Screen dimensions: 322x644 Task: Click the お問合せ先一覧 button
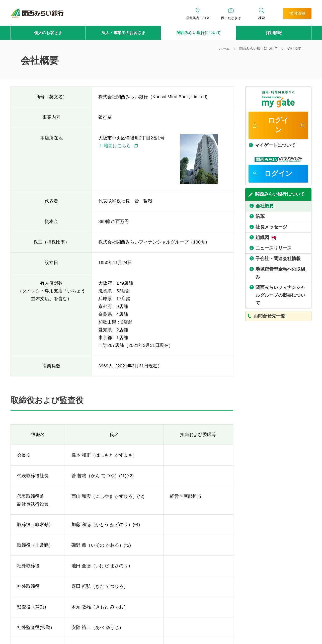[x=278, y=316]
